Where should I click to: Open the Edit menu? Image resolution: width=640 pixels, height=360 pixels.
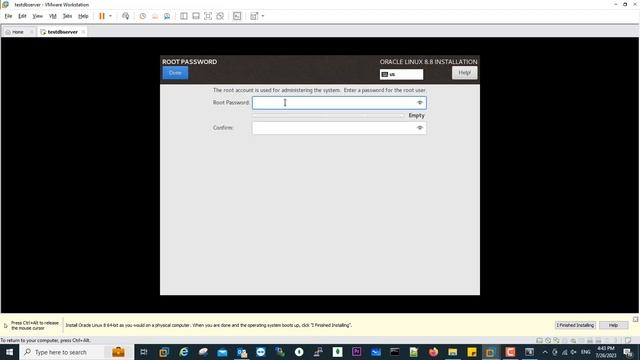(x=22, y=16)
